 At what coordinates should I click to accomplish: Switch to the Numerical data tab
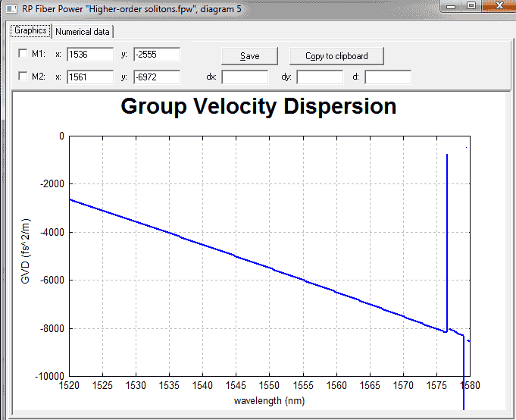(83, 32)
